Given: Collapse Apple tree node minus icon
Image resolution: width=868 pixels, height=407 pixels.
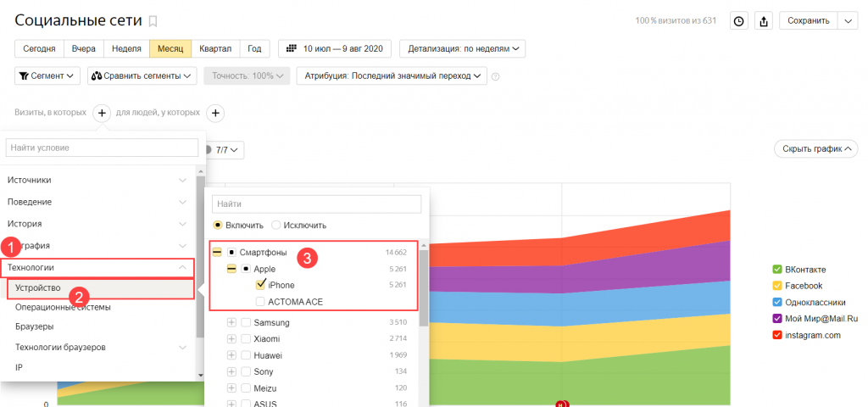Looking at the screenshot, I should (231, 269).
